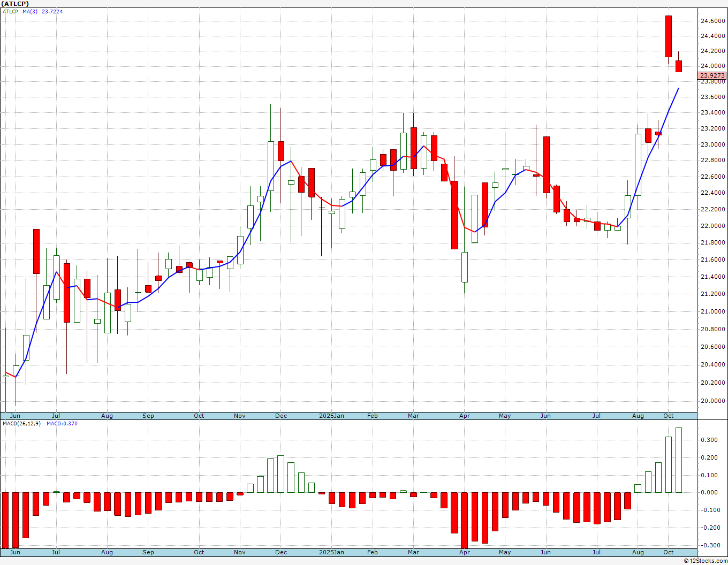
Task: Click the (ATLCP) chart title
Action: click(x=14, y=4)
